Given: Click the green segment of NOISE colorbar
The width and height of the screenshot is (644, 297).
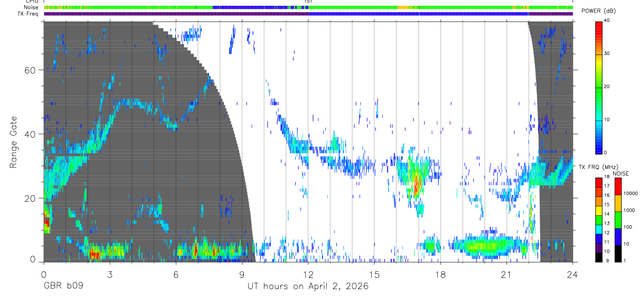Looking at the screenshot, I should (x=618, y=220).
